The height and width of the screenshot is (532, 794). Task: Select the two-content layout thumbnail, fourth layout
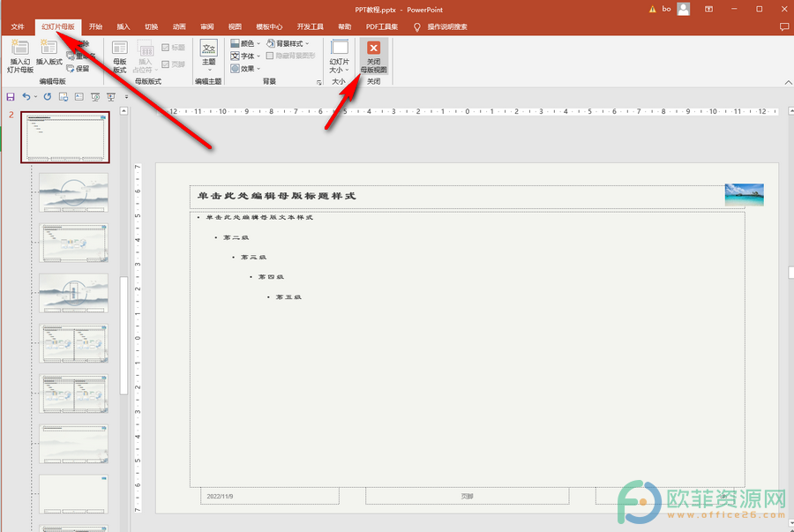73,344
